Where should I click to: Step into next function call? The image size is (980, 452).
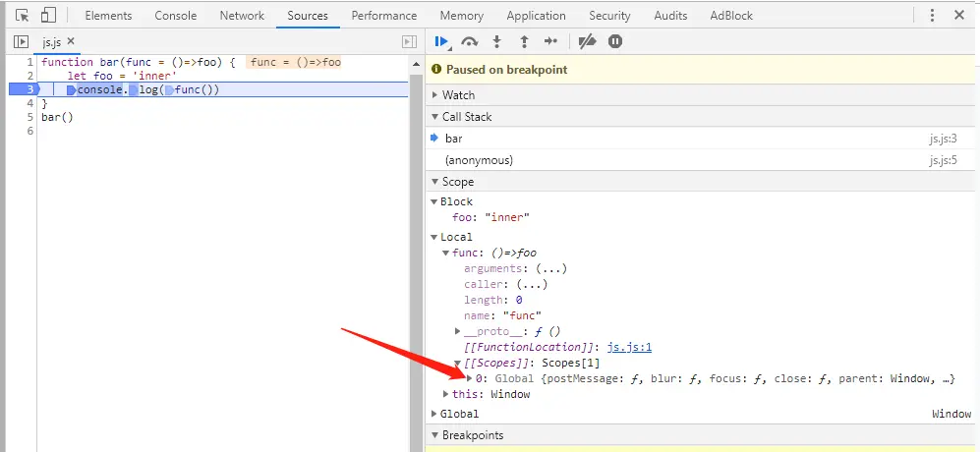click(x=496, y=42)
